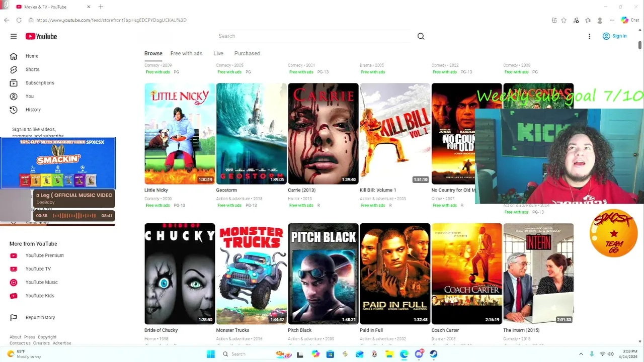The width and height of the screenshot is (644, 362).
Task: Open the Pitch Black poster
Action: (323, 274)
